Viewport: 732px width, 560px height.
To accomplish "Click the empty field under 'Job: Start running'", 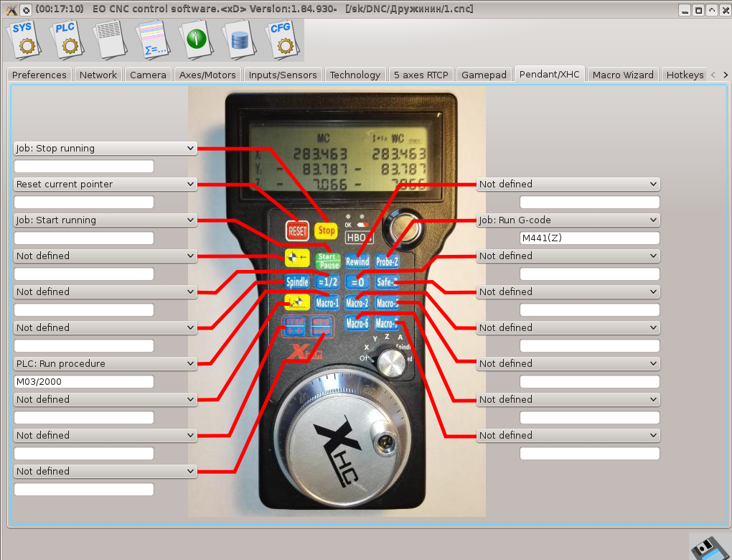I will pos(84,238).
